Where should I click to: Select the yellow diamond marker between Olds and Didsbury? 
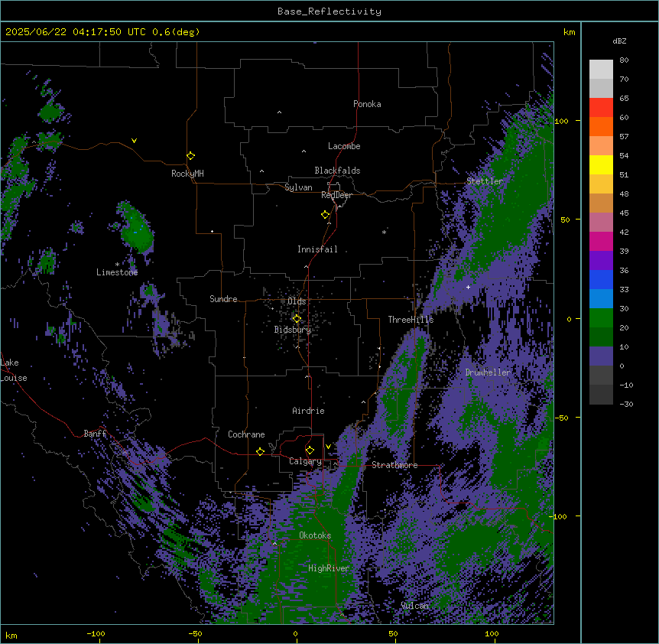pyautogui.click(x=297, y=319)
